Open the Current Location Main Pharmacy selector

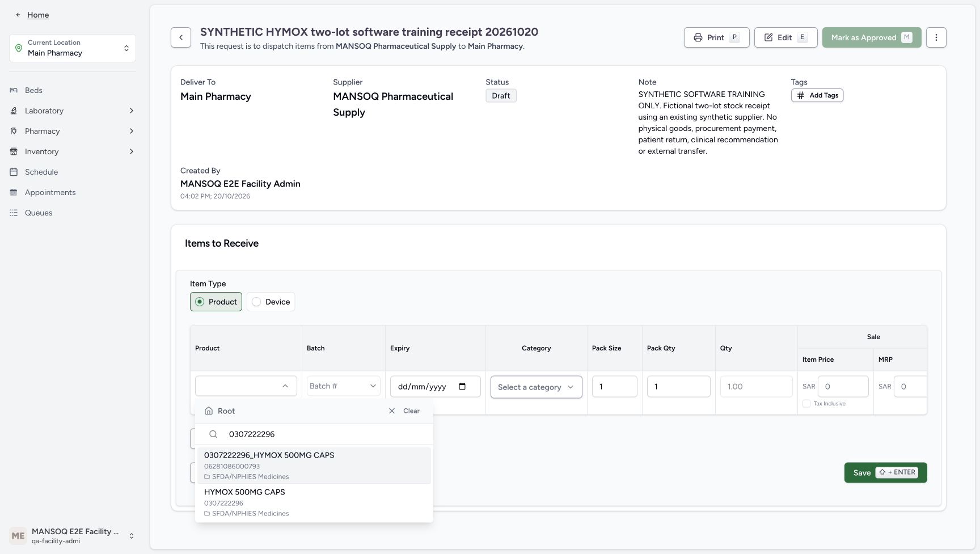click(x=73, y=48)
